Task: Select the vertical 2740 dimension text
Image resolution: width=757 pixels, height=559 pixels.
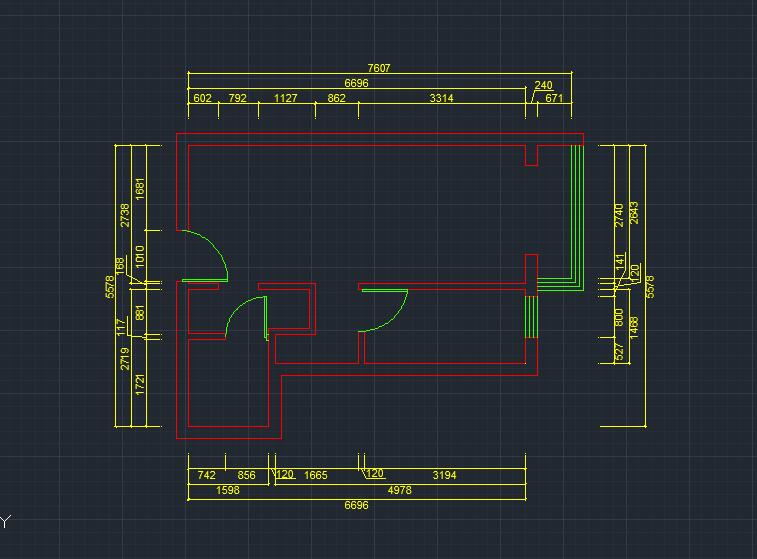Action: (x=619, y=214)
